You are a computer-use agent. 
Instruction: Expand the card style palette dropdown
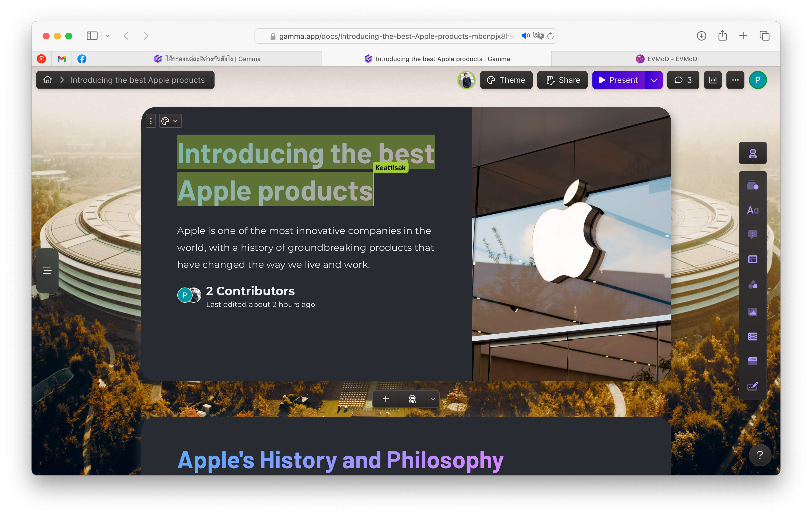coord(170,121)
